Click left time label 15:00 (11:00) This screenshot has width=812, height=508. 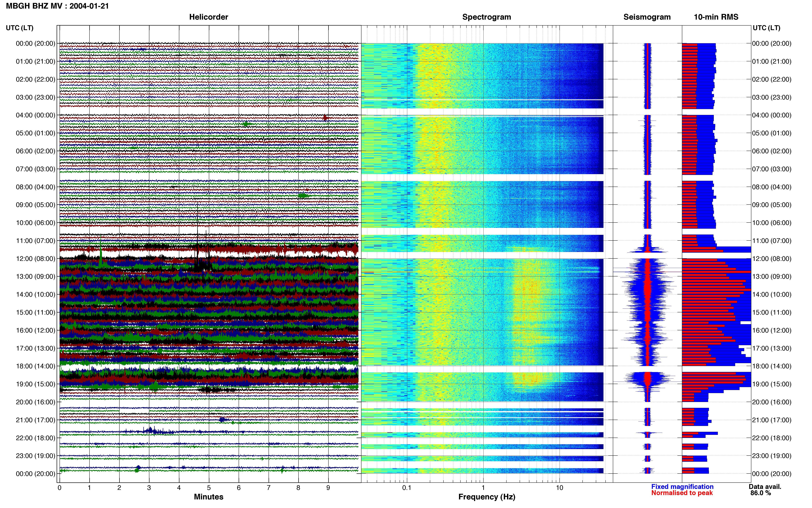click(x=36, y=312)
